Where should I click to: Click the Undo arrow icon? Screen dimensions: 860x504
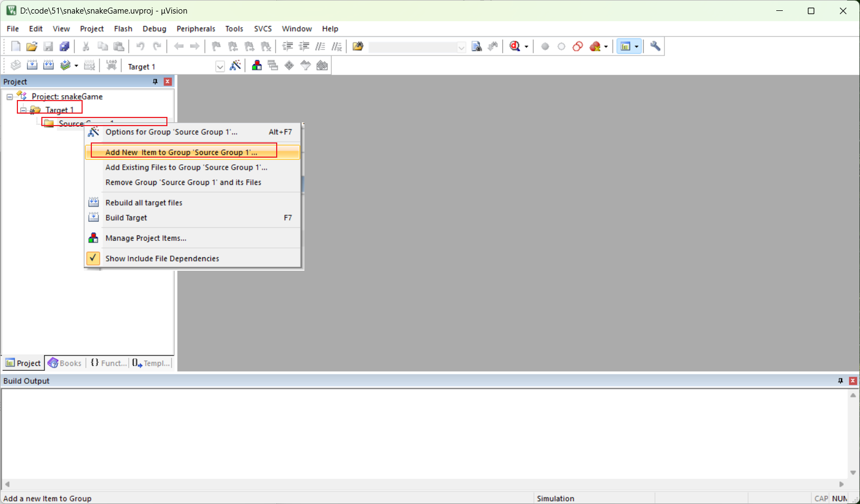click(x=140, y=47)
